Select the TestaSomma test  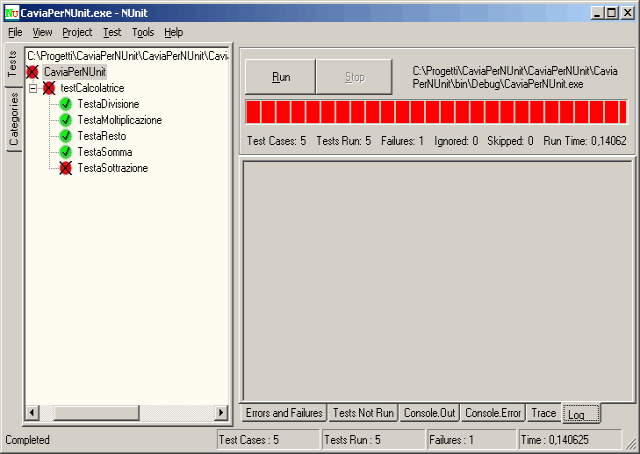tap(105, 152)
